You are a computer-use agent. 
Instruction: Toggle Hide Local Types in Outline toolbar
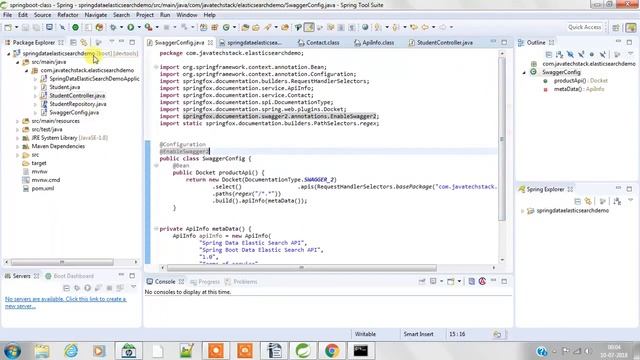[x=602, y=54]
